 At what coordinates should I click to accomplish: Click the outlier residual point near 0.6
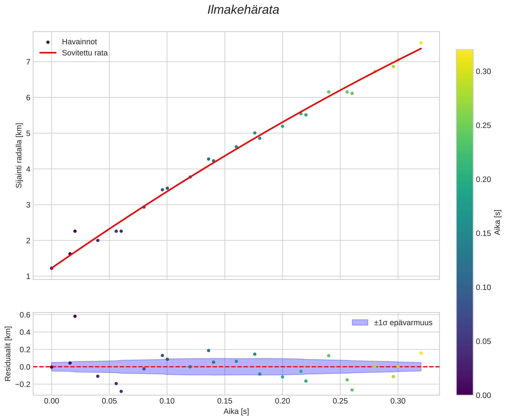[75, 316]
